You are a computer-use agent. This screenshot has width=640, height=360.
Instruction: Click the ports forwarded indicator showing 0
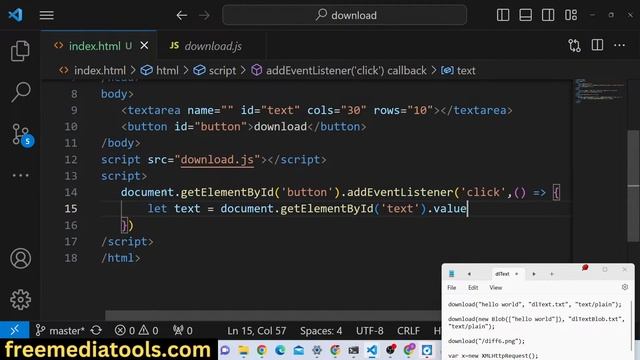(183, 330)
